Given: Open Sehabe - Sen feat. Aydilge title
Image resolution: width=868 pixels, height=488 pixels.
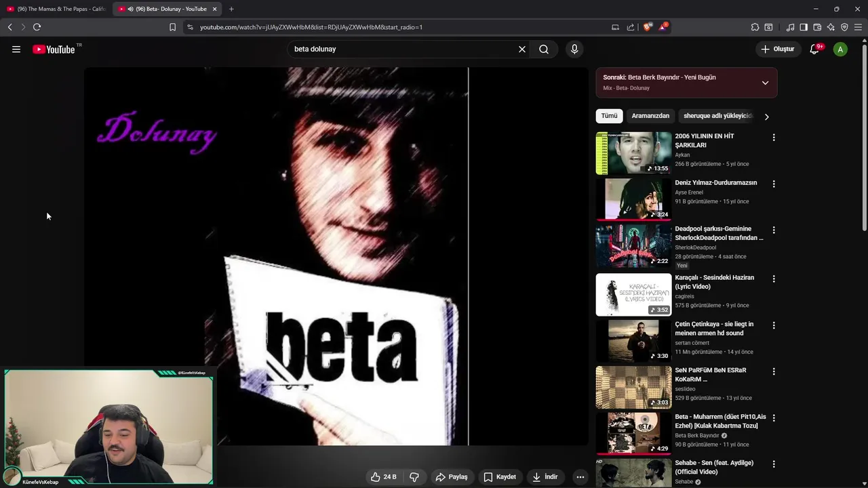Looking at the screenshot, I should pos(714,467).
